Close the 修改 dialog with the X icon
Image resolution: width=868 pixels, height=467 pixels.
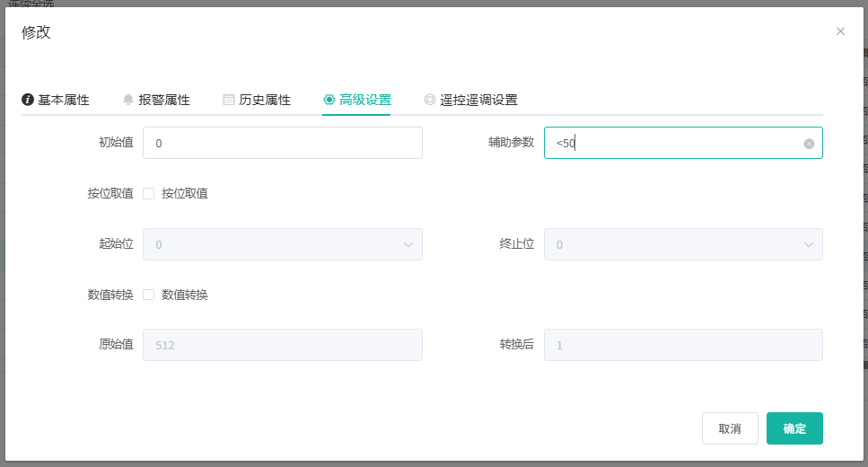click(840, 31)
